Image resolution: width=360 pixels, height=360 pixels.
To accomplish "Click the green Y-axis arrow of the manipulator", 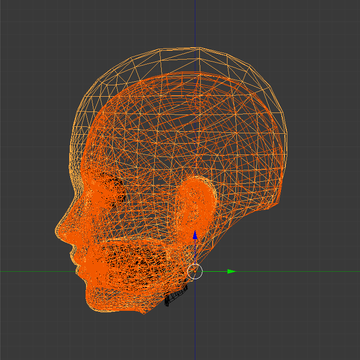I will pos(231,272).
